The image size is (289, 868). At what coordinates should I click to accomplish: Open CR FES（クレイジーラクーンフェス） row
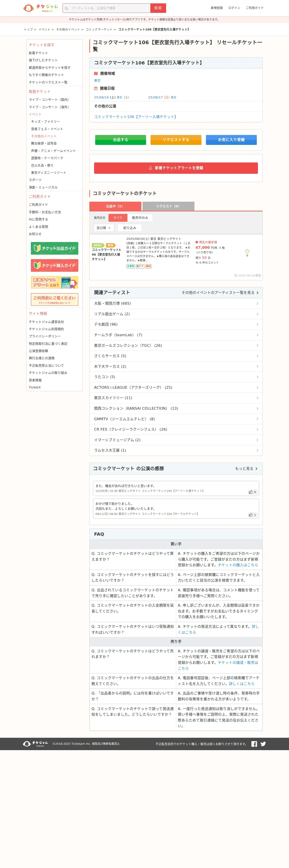click(176, 429)
